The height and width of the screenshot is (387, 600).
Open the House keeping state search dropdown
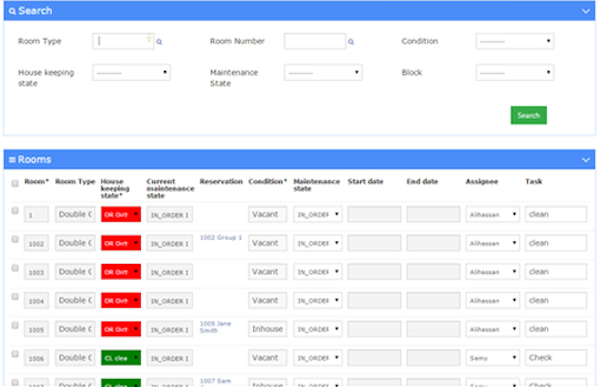click(131, 72)
